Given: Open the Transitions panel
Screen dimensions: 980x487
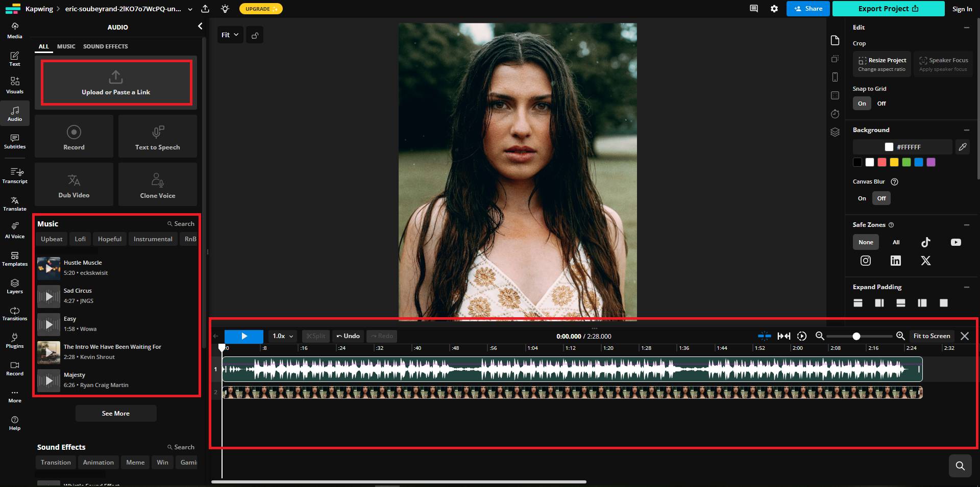Looking at the screenshot, I should [15, 313].
